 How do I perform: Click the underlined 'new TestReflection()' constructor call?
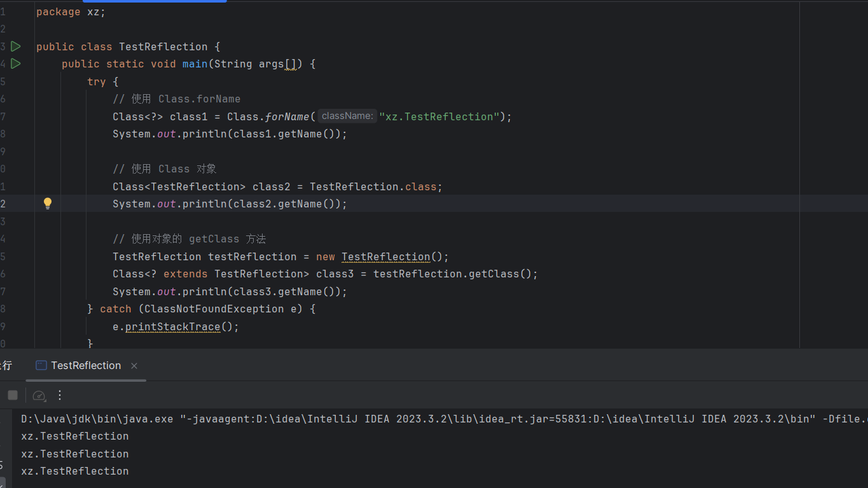click(382, 256)
